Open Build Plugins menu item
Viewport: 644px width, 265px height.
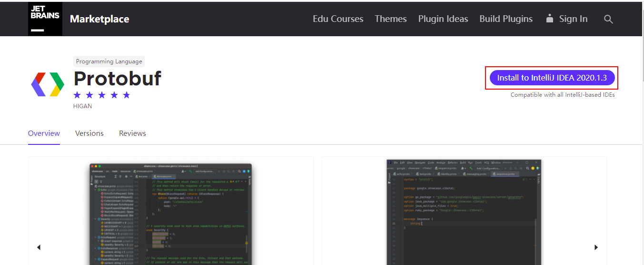pyautogui.click(x=506, y=19)
